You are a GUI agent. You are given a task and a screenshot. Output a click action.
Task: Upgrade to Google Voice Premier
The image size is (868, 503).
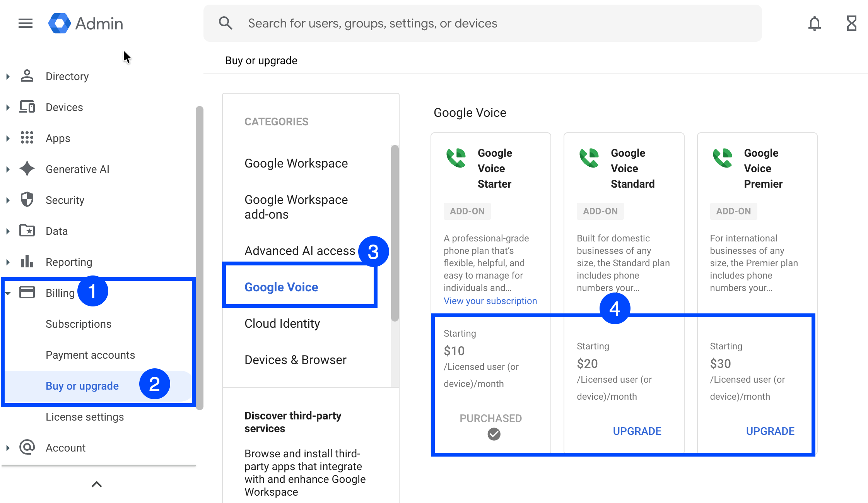click(x=770, y=431)
